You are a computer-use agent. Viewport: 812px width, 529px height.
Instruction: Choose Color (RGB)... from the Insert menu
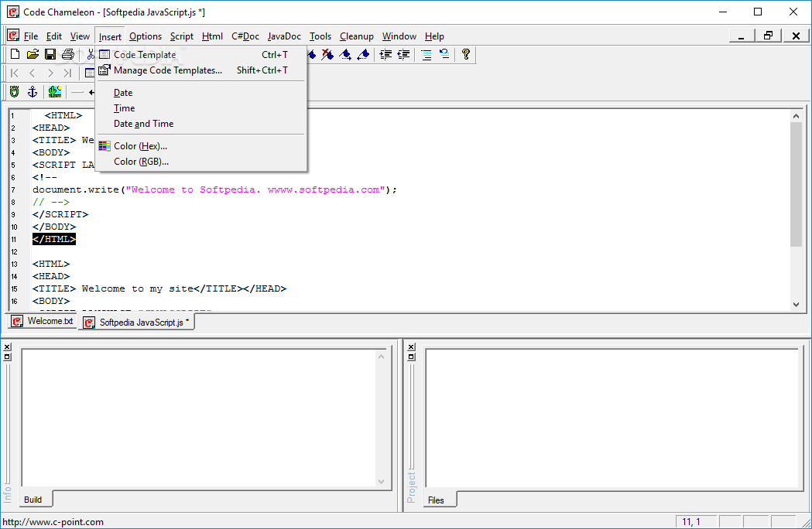[201, 162]
